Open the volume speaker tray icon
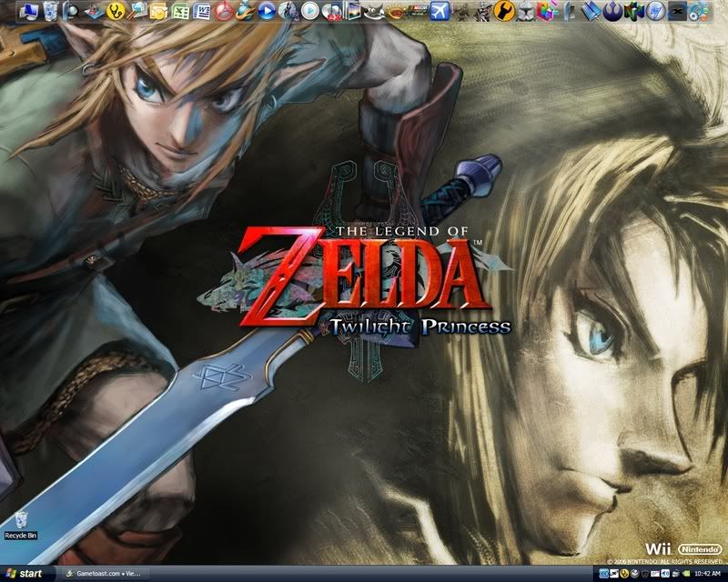 (x=665, y=574)
